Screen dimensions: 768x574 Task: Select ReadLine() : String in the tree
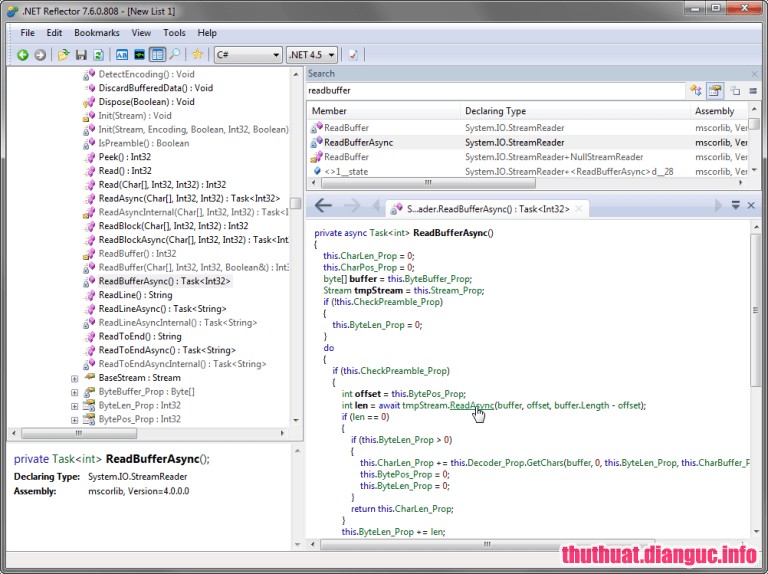[x=135, y=295]
